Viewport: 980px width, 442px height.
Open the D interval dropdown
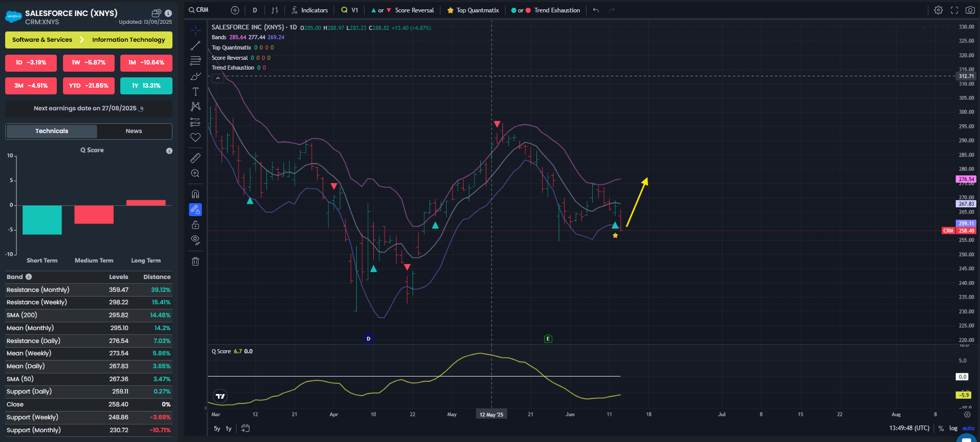(255, 10)
